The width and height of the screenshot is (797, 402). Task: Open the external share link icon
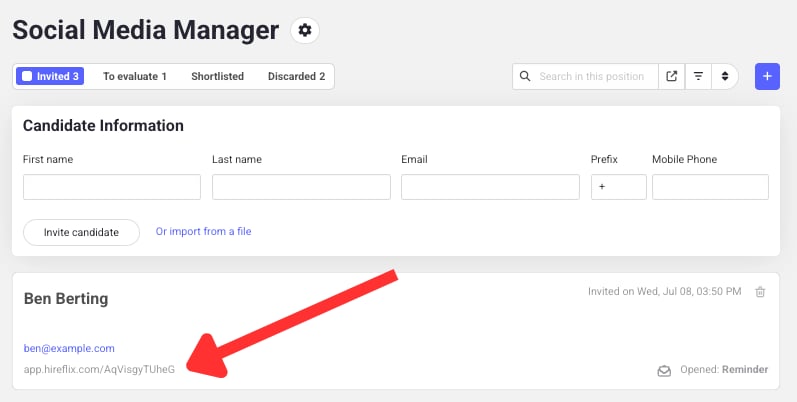click(x=671, y=76)
